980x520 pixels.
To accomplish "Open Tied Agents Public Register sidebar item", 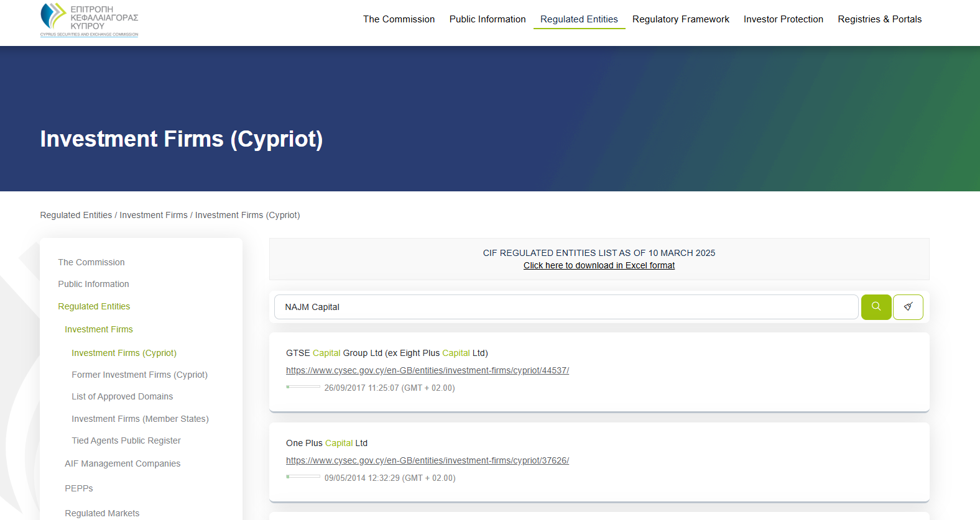I will (x=126, y=440).
